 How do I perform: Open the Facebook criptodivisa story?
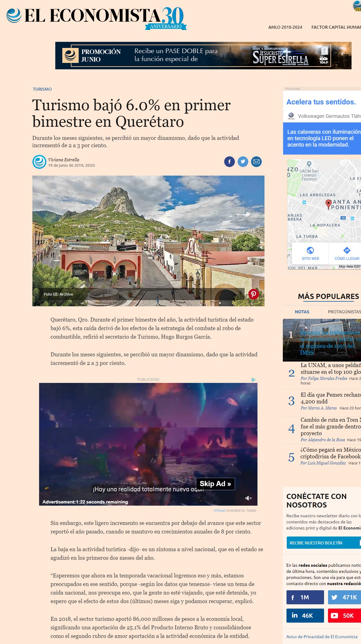(330, 453)
